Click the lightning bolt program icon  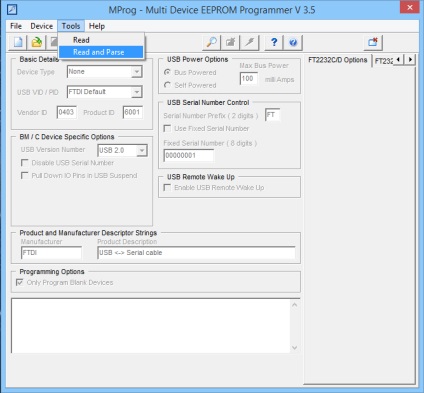click(249, 42)
